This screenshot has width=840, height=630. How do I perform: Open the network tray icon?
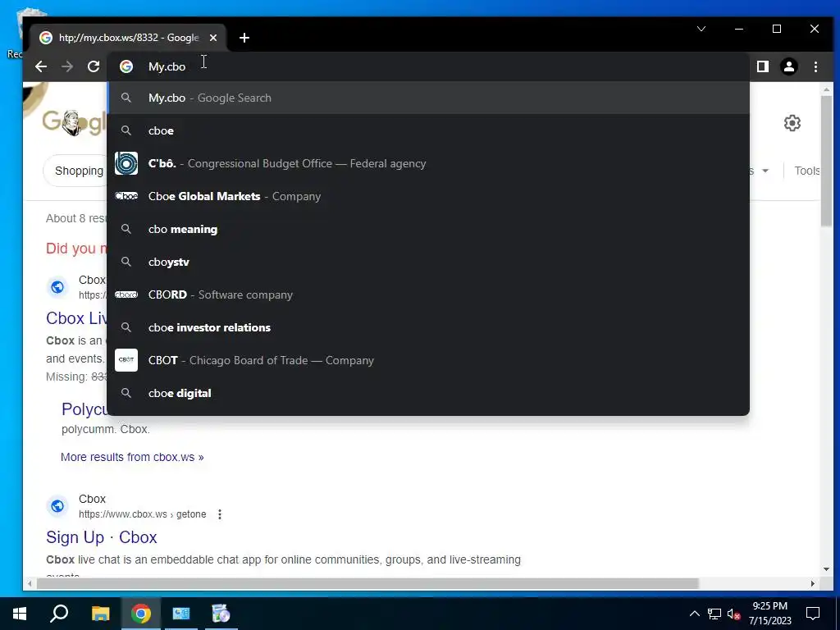tap(714, 614)
